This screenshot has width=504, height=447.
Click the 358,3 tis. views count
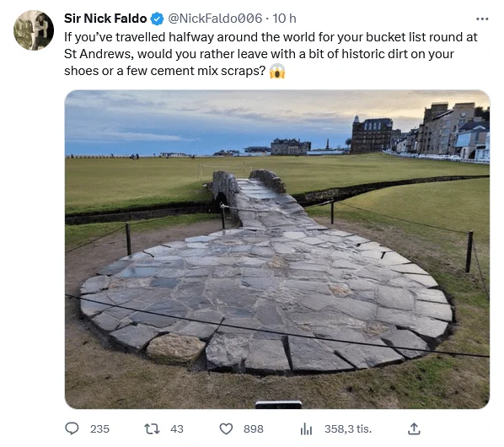click(348, 428)
